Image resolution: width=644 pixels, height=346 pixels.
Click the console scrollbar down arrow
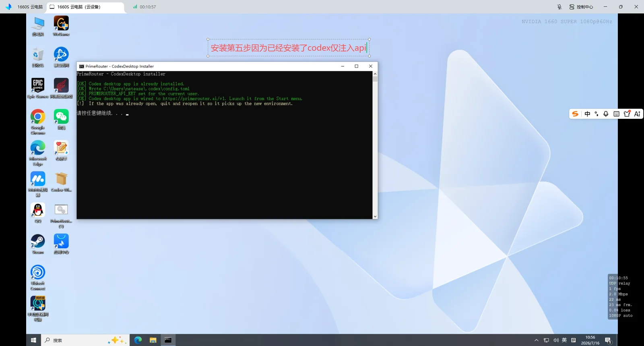(x=375, y=216)
